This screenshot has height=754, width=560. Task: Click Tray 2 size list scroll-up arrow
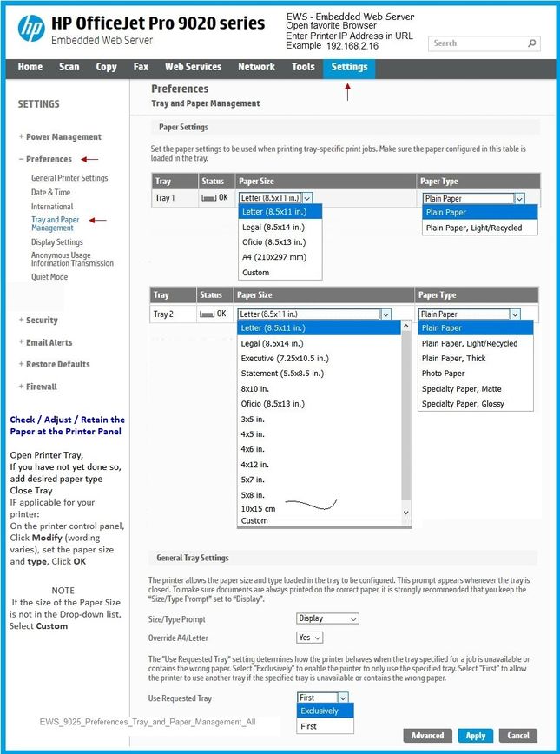click(406, 326)
